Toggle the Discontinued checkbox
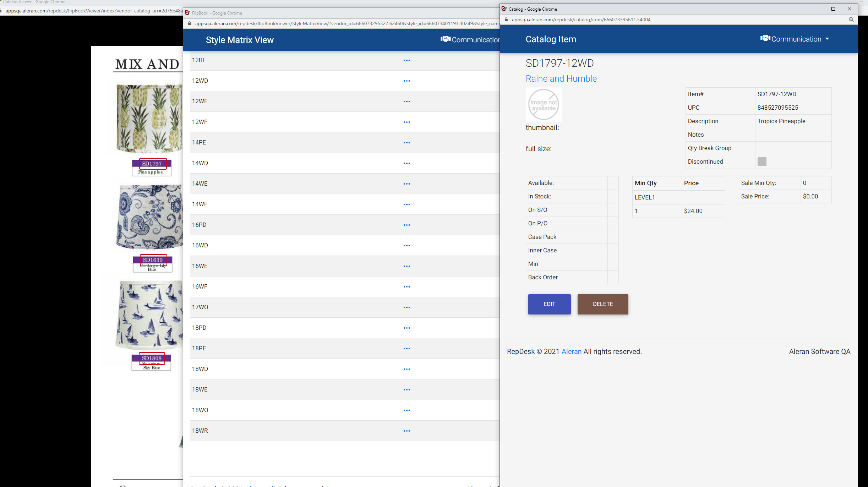 point(762,162)
